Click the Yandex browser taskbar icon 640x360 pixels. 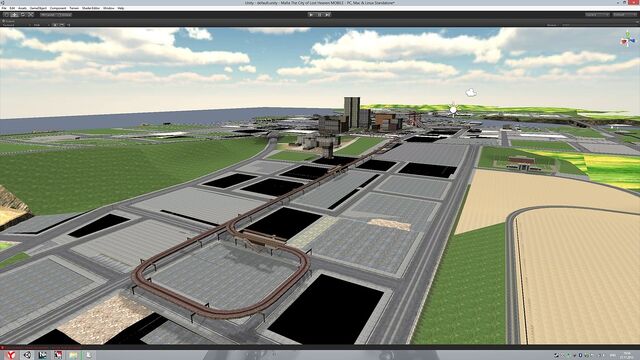point(11,355)
